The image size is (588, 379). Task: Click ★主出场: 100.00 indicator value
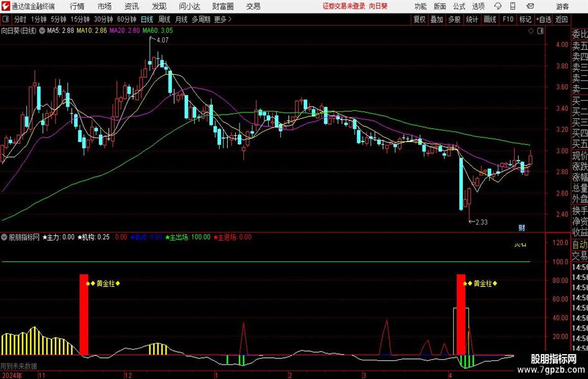point(188,237)
